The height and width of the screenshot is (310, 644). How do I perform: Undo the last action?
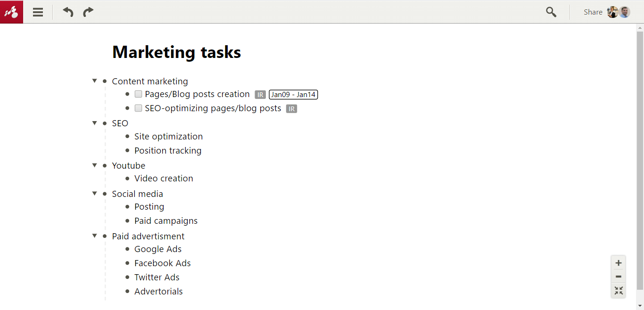68,12
